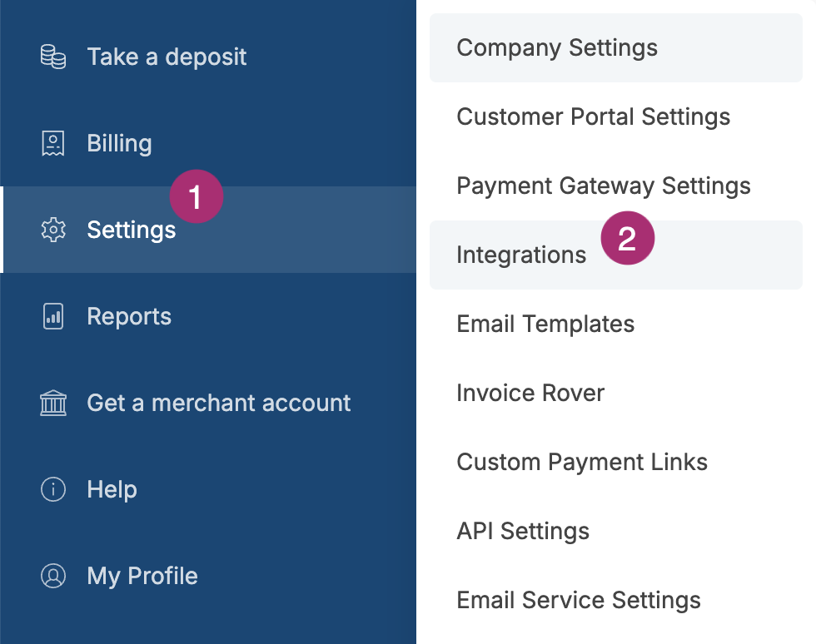The width and height of the screenshot is (816, 644).
Task: Click the Billing receipt icon
Action: pyautogui.click(x=52, y=143)
